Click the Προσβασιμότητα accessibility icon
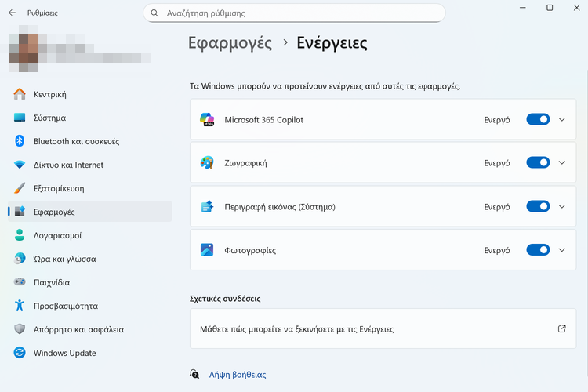The width and height of the screenshot is (588, 392). point(20,306)
